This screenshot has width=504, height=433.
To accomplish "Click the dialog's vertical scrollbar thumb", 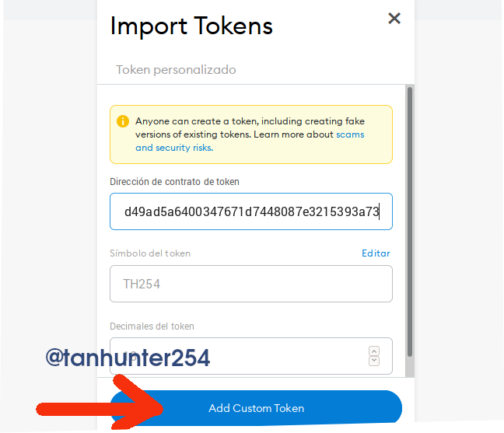I will [x=410, y=222].
